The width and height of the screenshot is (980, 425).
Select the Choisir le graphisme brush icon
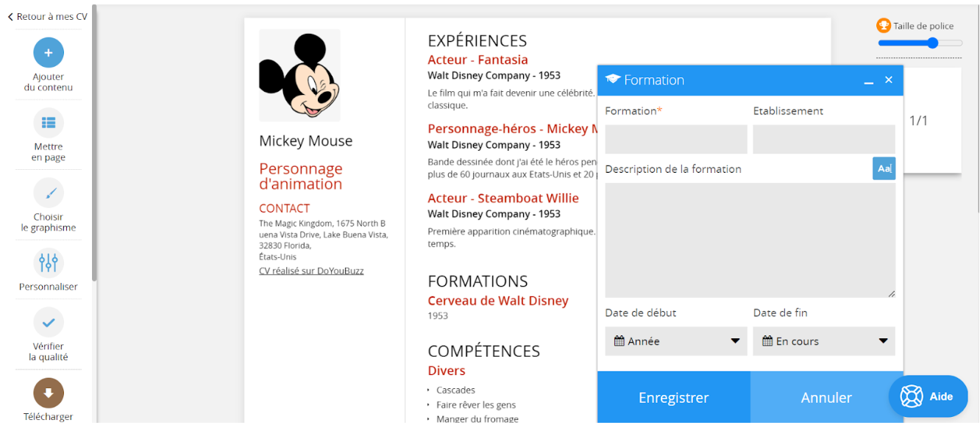(49, 193)
